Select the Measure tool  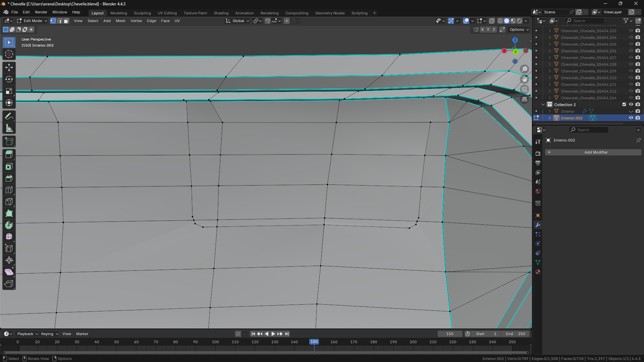pyautogui.click(x=9, y=128)
